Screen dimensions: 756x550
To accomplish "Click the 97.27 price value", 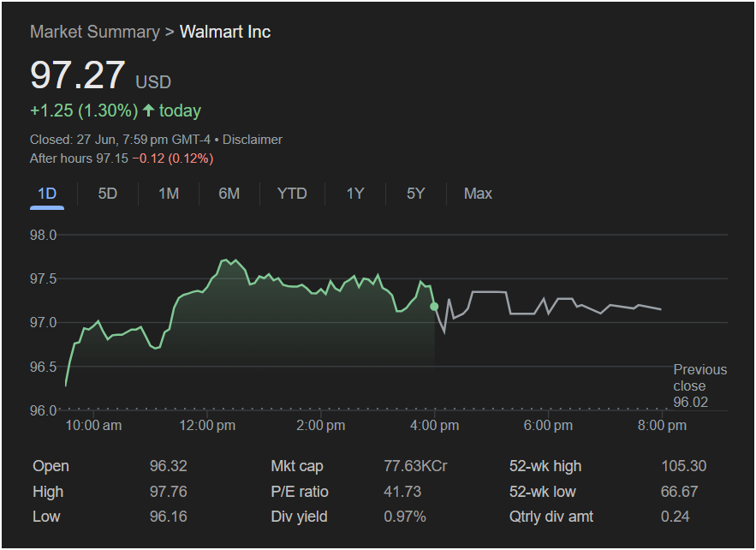I will click(x=78, y=75).
